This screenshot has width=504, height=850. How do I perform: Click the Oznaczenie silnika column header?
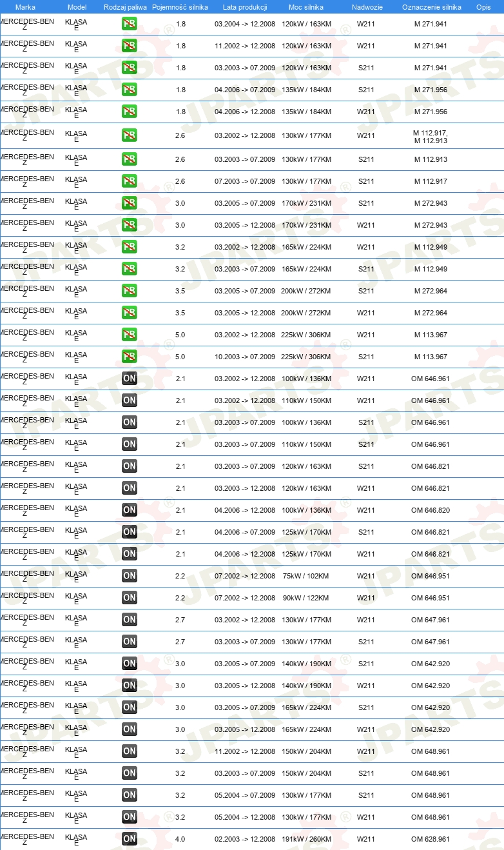pyautogui.click(x=431, y=7)
